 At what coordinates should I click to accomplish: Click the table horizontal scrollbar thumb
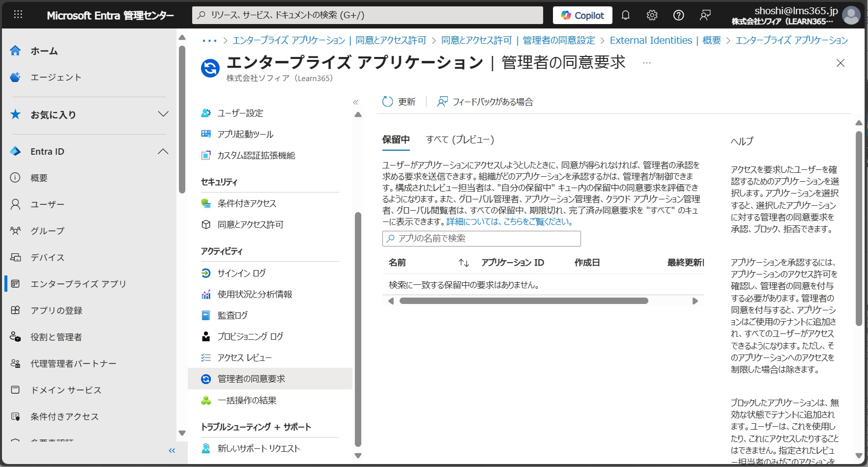[x=524, y=301]
